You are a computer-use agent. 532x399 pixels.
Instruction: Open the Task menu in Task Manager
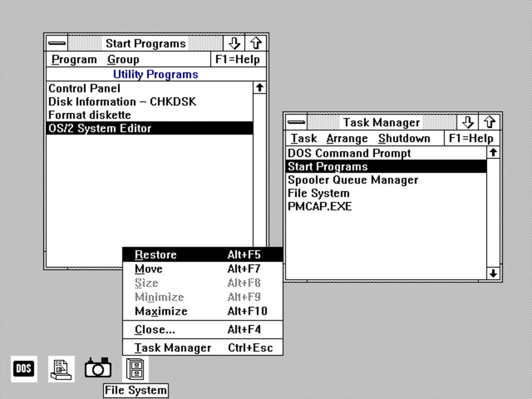click(x=304, y=138)
